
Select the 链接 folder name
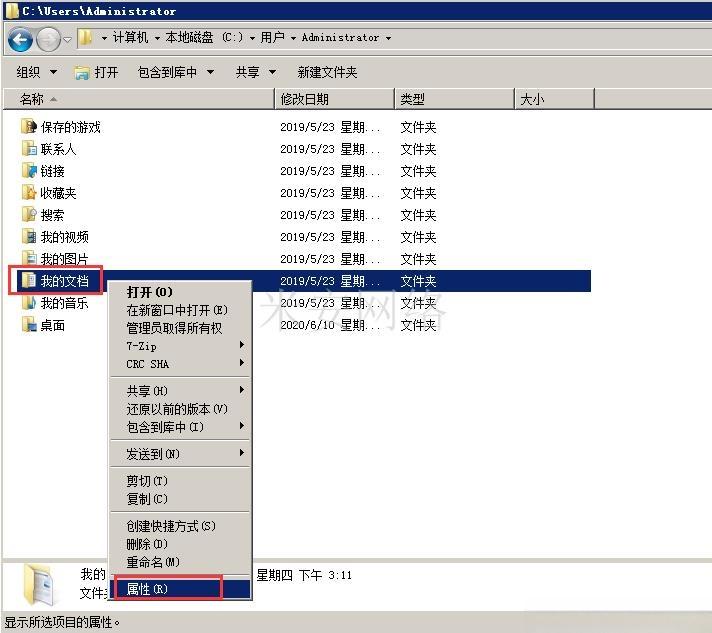[x=52, y=171]
